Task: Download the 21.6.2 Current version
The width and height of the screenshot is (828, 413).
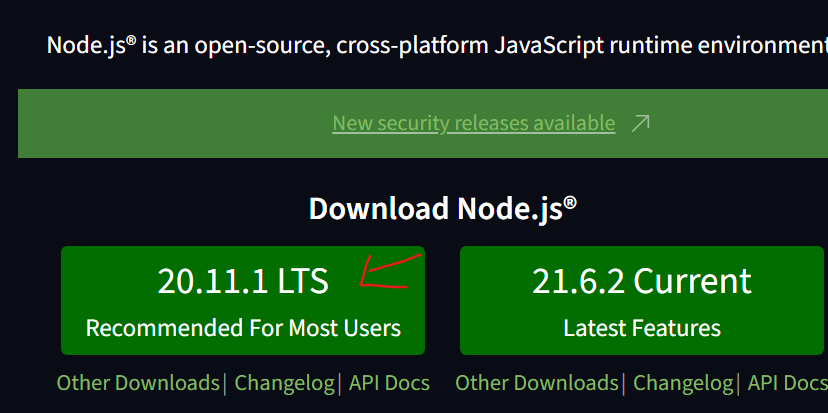Action: [x=644, y=300]
